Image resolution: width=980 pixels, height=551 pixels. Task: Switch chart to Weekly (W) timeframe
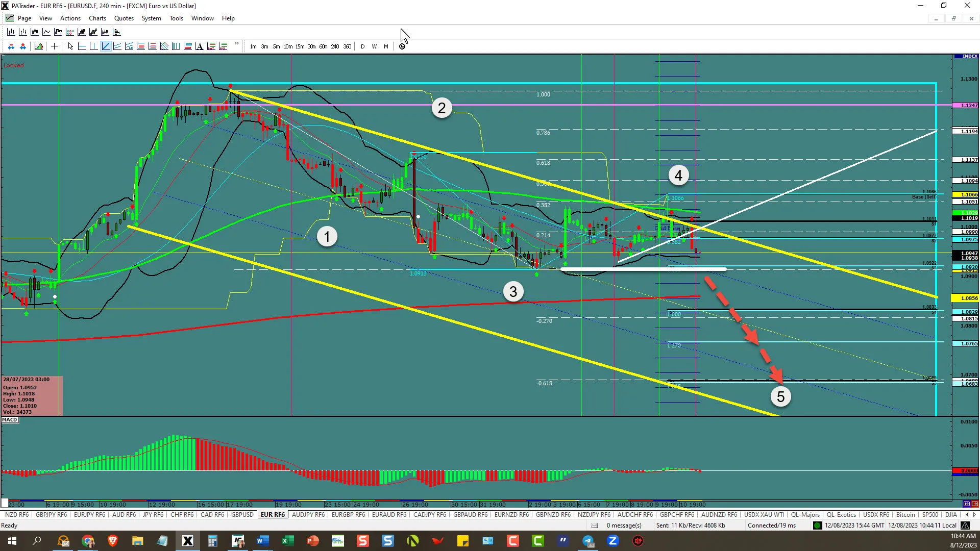click(374, 46)
